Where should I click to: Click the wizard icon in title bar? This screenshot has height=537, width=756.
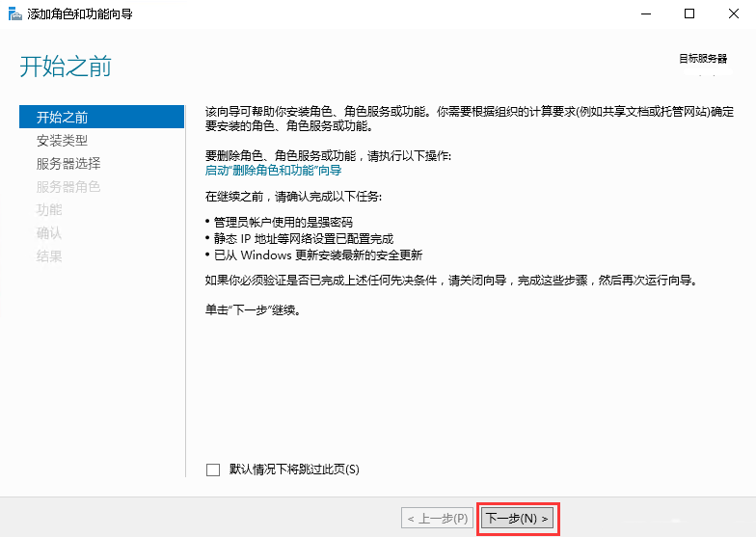pos(15,13)
